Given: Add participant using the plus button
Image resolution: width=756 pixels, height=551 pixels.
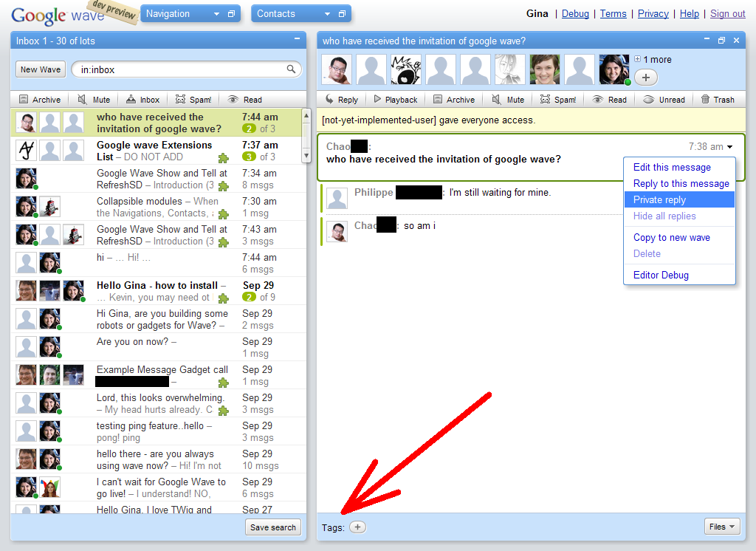Looking at the screenshot, I should tap(645, 77).
